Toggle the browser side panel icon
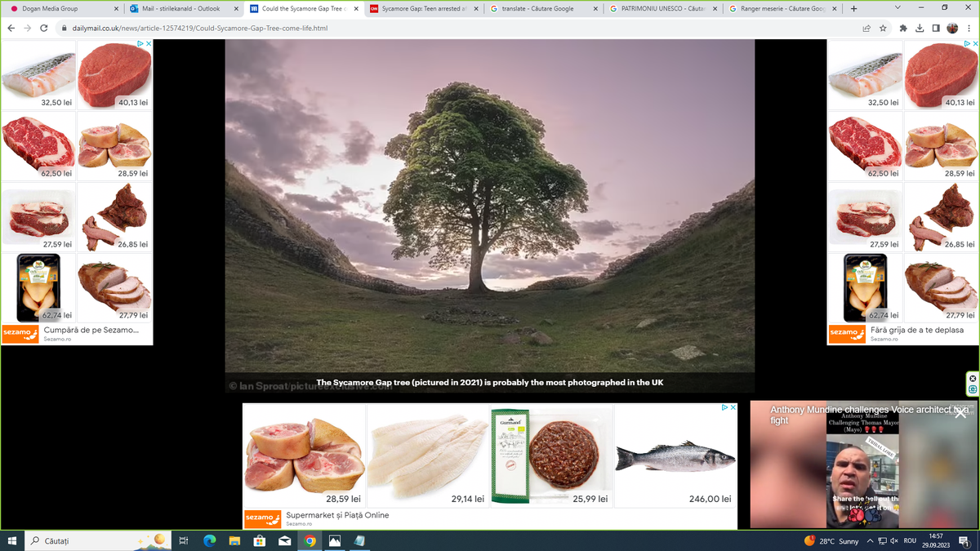This screenshot has width=980, height=551. (x=937, y=28)
